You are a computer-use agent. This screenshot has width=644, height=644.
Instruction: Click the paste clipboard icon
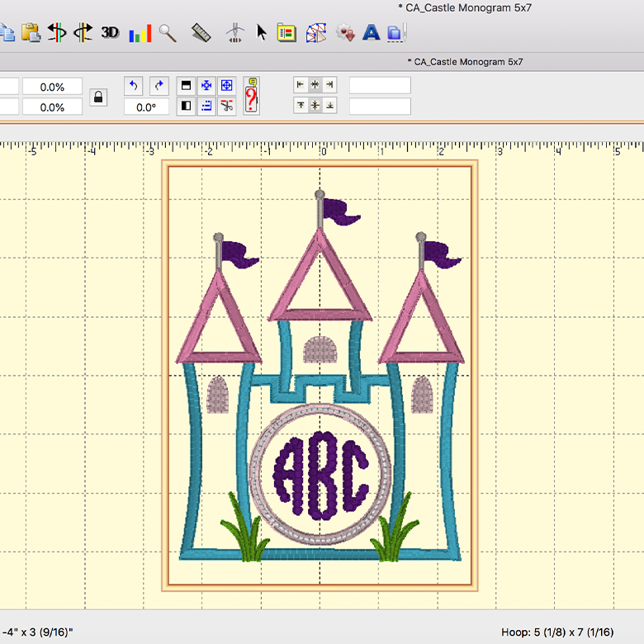coord(31,33)
